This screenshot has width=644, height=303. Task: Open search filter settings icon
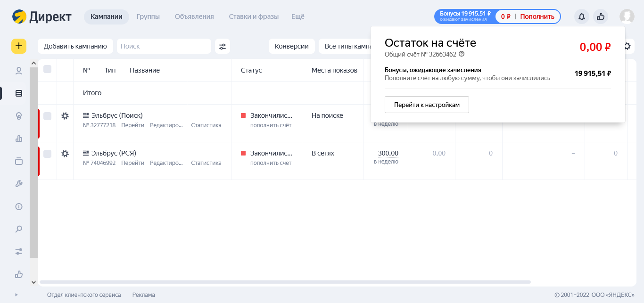pyautogui.click(x=223, y=46)
